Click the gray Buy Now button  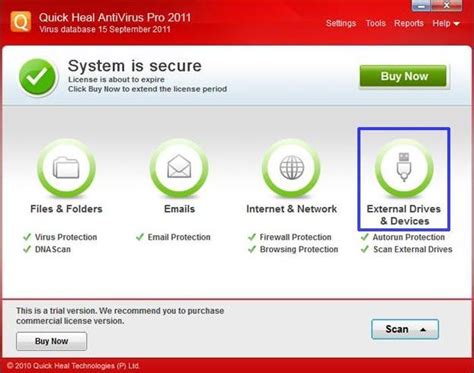coord(52,341)
